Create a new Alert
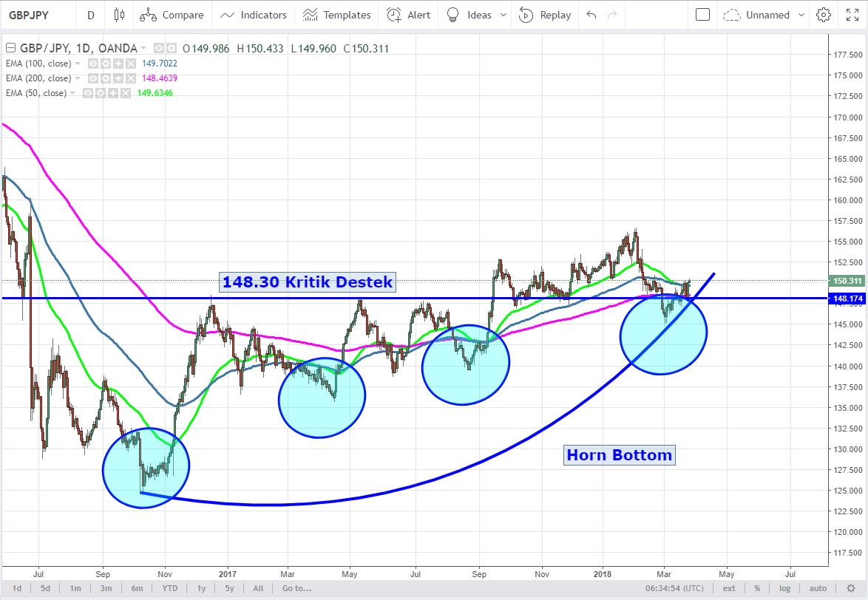Screen dimensions: 868x600 (x=409, y=15)
